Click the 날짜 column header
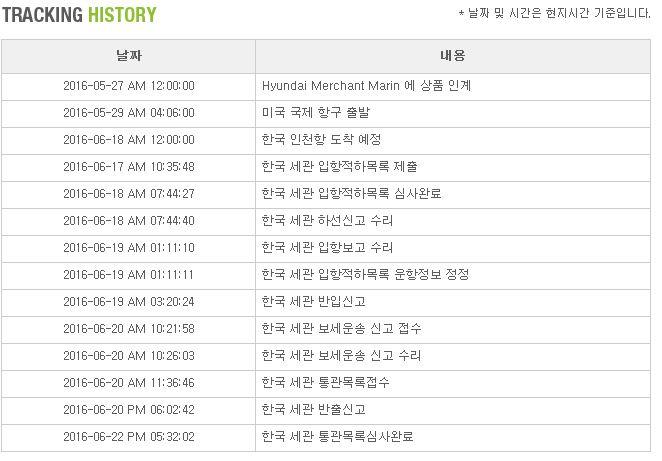Viewport: 662px width, 461px height. pos(128,56)
